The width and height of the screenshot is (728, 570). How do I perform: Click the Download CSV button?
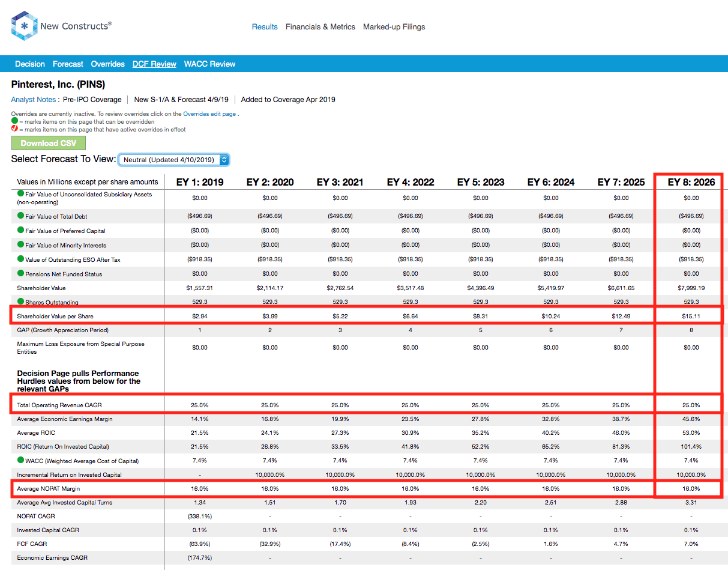49,143
